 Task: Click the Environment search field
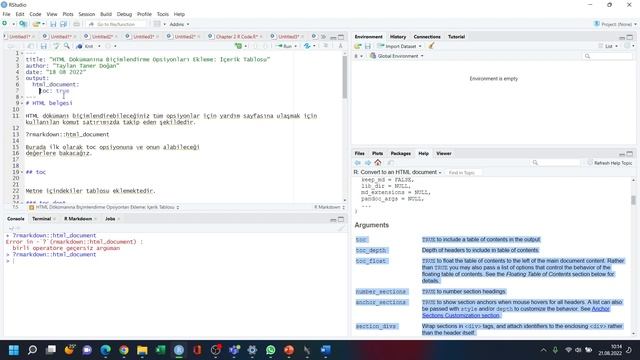(608, 56)
